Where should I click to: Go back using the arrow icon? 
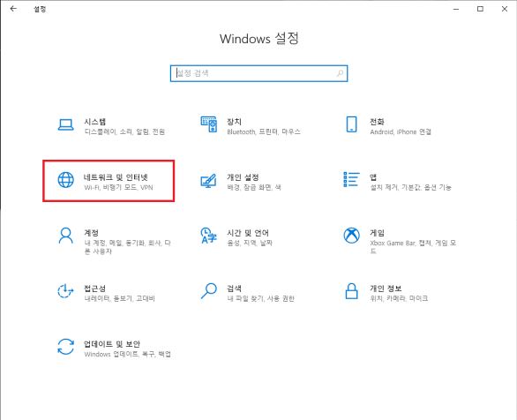coord(13,9)
